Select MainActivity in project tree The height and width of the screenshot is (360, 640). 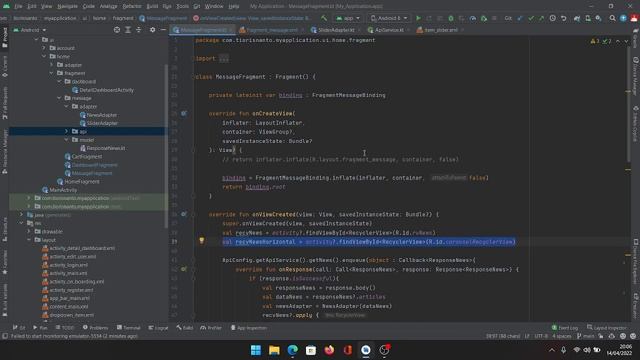click(x=60, y=190)
